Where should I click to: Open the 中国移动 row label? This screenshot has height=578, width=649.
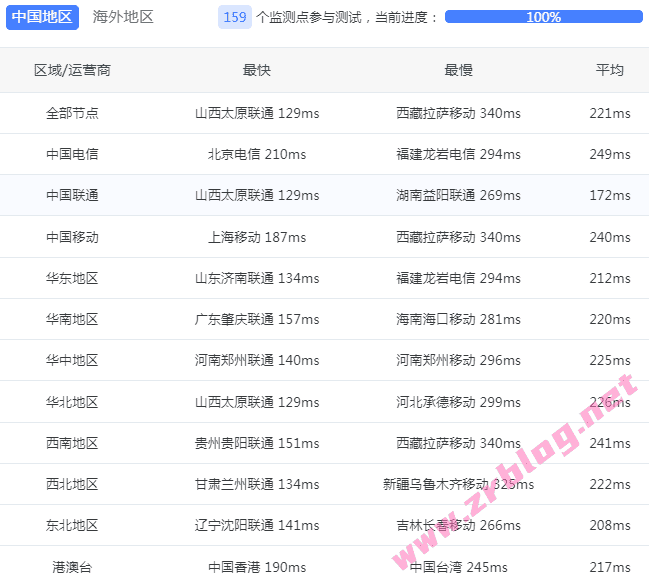(72, 237)
